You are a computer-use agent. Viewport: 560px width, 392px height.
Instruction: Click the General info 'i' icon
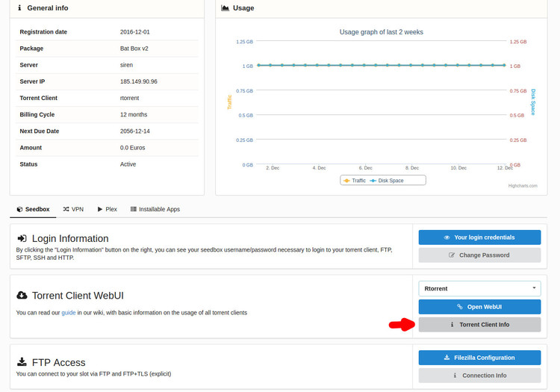19,8
